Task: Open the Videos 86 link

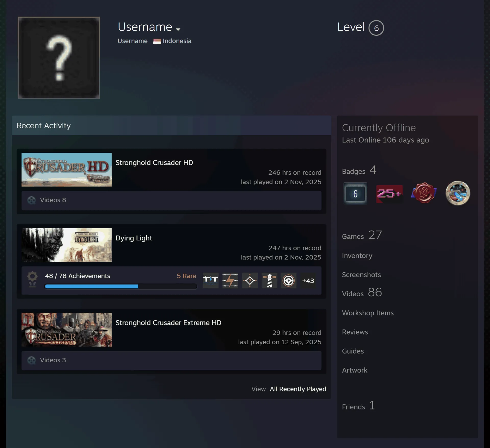Action: (x=362, y=292)
